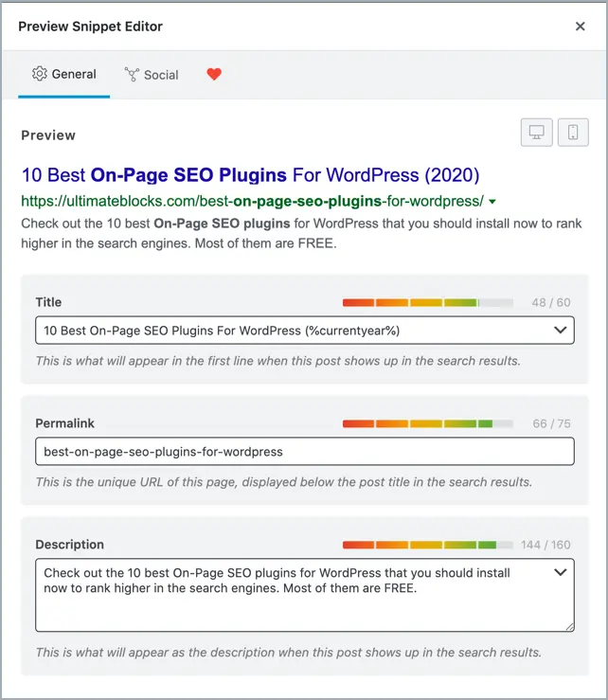The height and width of the screenshot is (700, 608).
Task: Click the Title length progress bar
Action: (x=428, y=303)
